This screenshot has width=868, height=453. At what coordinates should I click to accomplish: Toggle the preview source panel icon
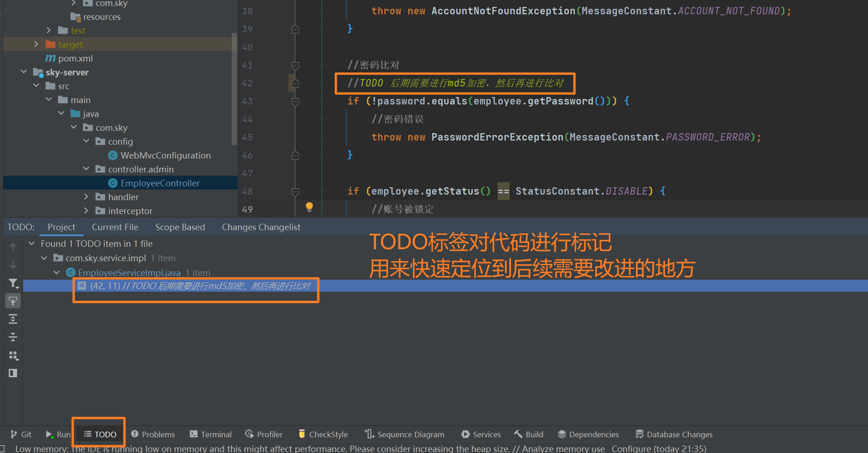point(13,373)
